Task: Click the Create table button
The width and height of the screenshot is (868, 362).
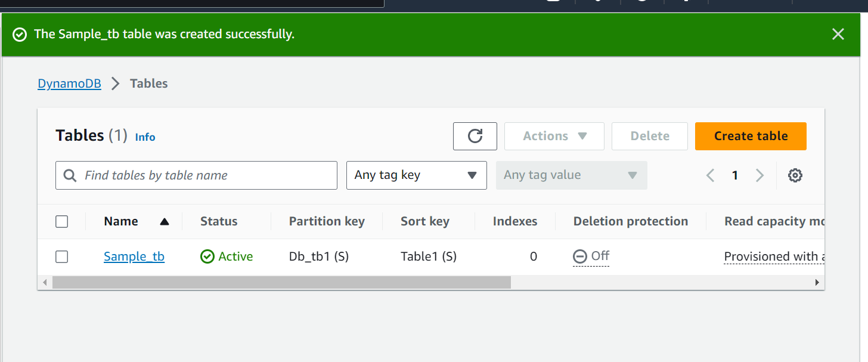Action: point(751,136)
